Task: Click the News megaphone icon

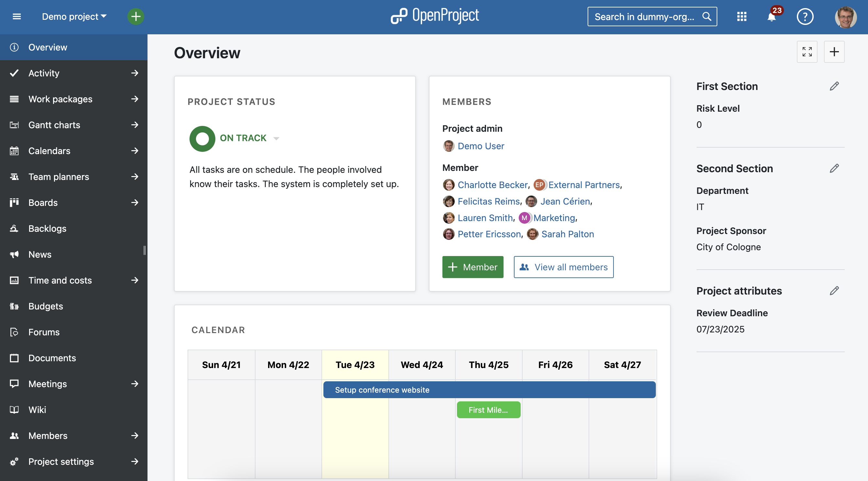Action: tap(14, 254)
